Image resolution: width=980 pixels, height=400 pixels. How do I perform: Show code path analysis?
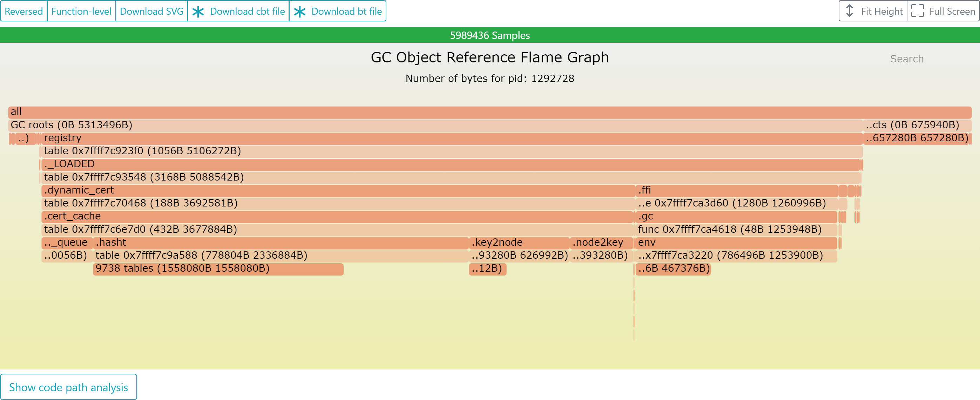pos(68,387)
